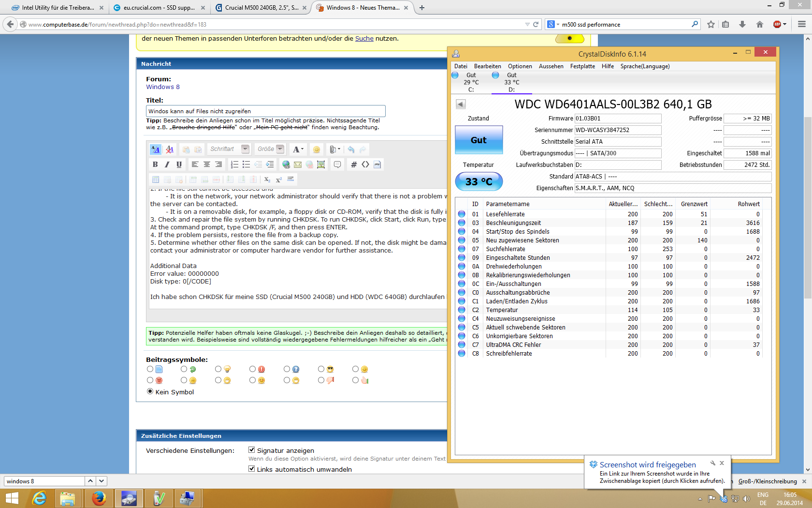
Task: Insert a numbered list
Action: [x=234, y=164]
